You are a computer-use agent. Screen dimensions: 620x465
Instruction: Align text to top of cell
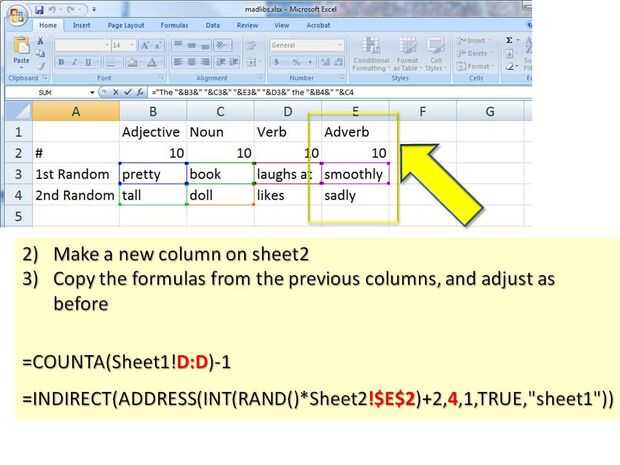[x=178, y=44]
